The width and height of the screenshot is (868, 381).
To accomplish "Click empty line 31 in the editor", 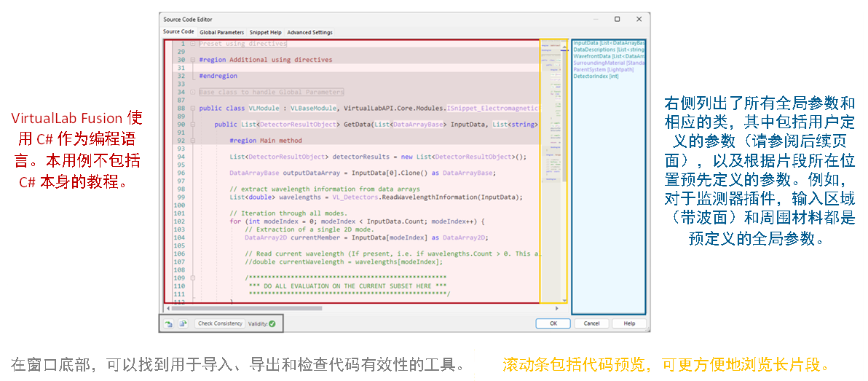I will pos(368,68).
